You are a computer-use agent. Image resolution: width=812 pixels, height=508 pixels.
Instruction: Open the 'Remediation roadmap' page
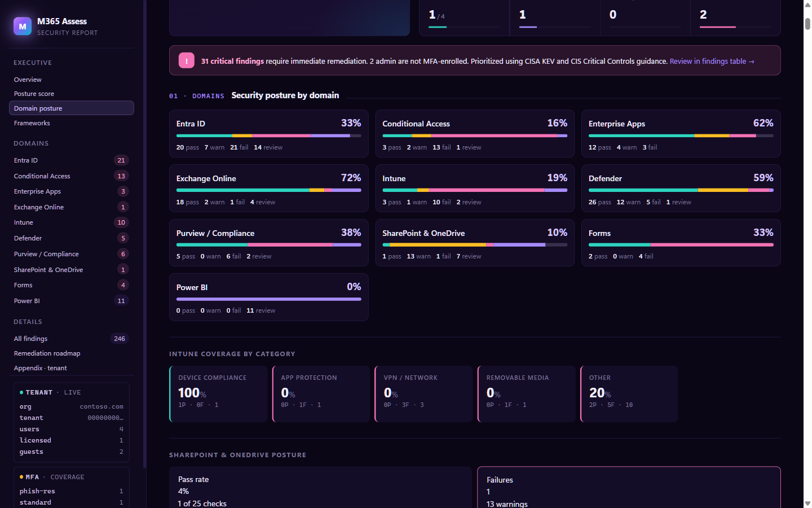(47, 353)
